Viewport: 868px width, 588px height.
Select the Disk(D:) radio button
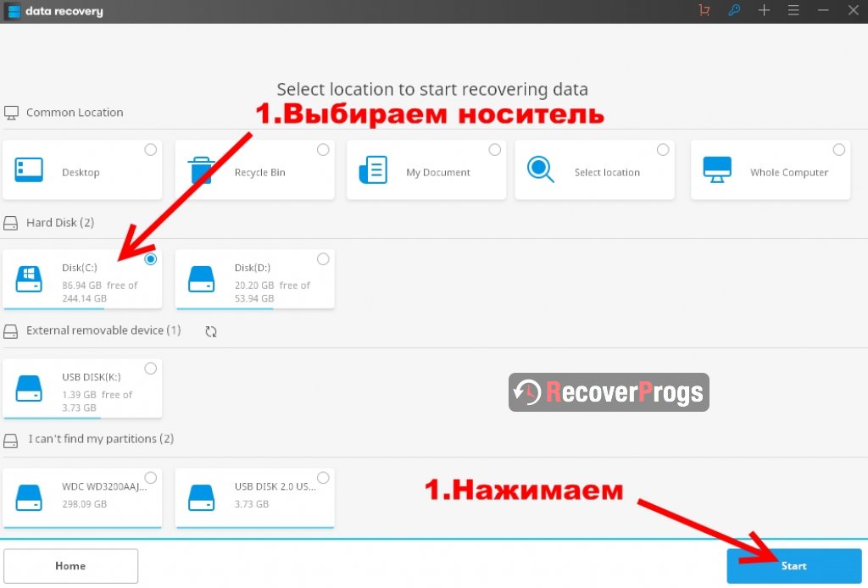tap(323, 259)
